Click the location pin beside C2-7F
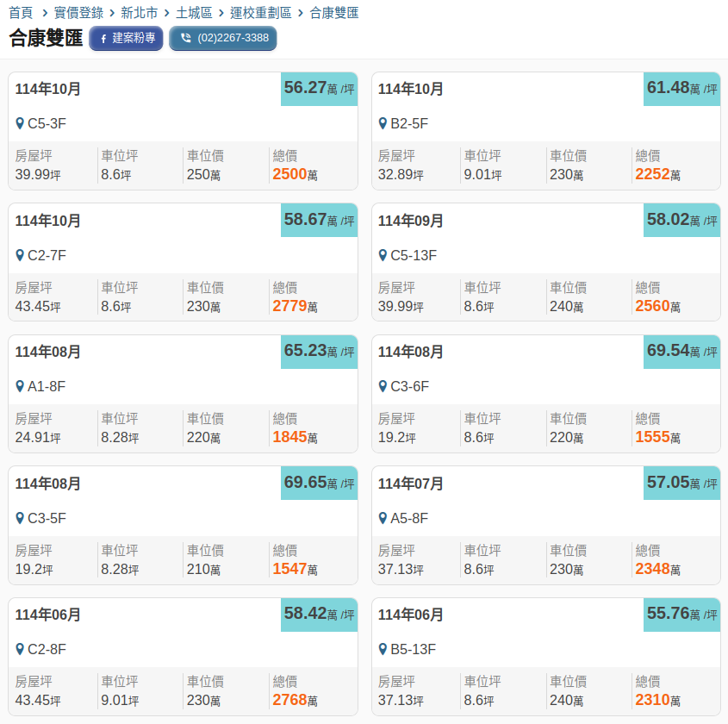Screen dimensions: 728x724 tap(20, 255)
